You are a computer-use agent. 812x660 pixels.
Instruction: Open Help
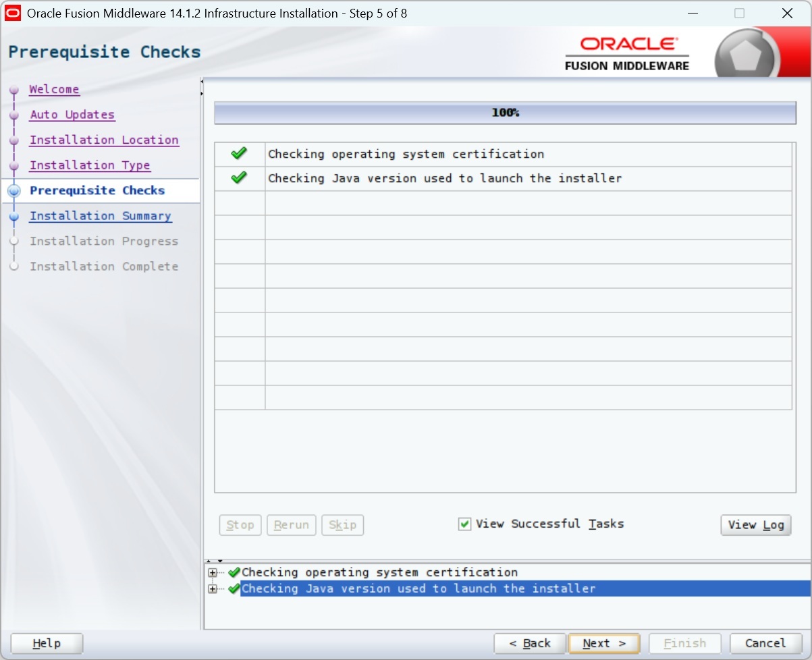[47, 644]
